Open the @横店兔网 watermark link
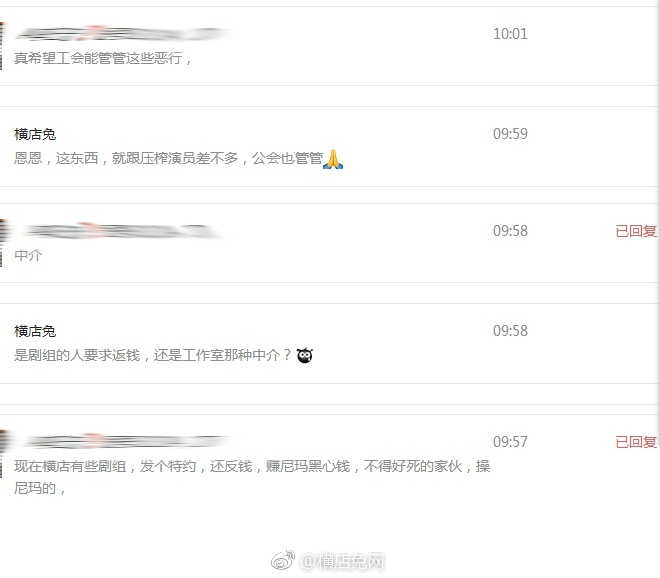 coord(342,561)
